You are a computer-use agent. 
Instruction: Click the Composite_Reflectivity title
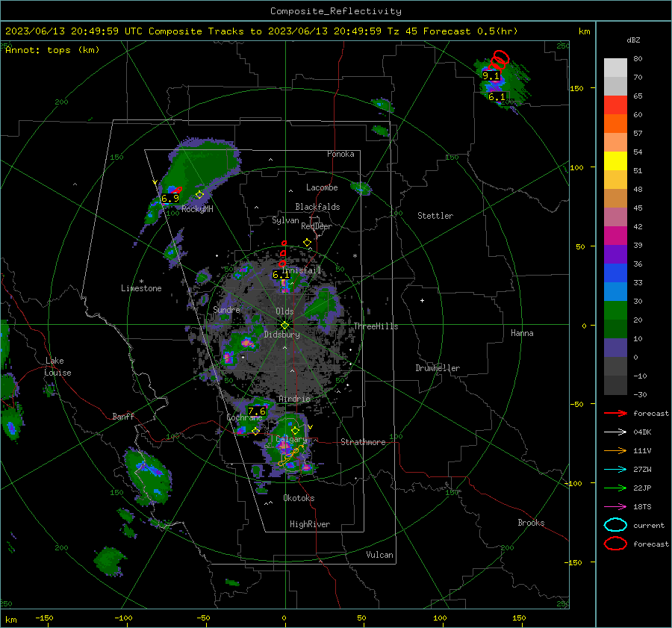click(336, 11)
